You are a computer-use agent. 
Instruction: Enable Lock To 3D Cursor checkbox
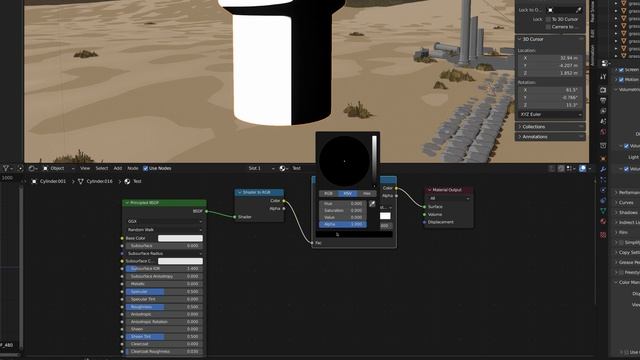[x=548, y=19]
